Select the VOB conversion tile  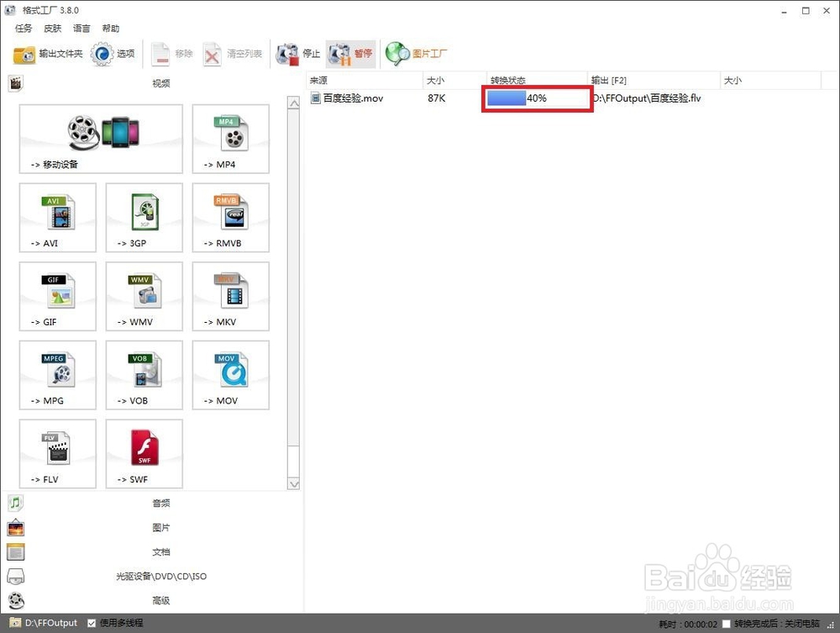coord(144,375)
